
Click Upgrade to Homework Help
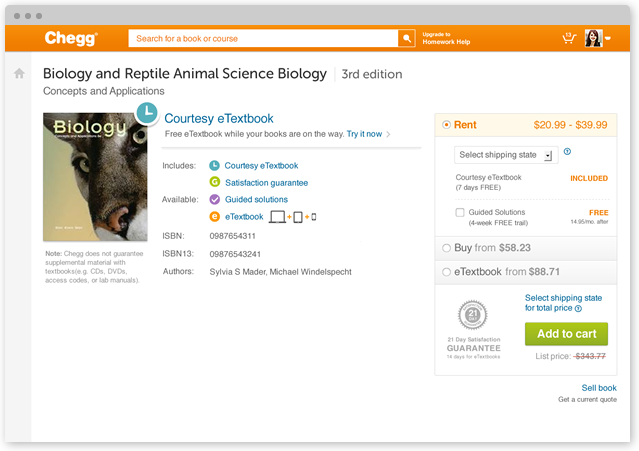pyautogui.click(x=446, y=38)
